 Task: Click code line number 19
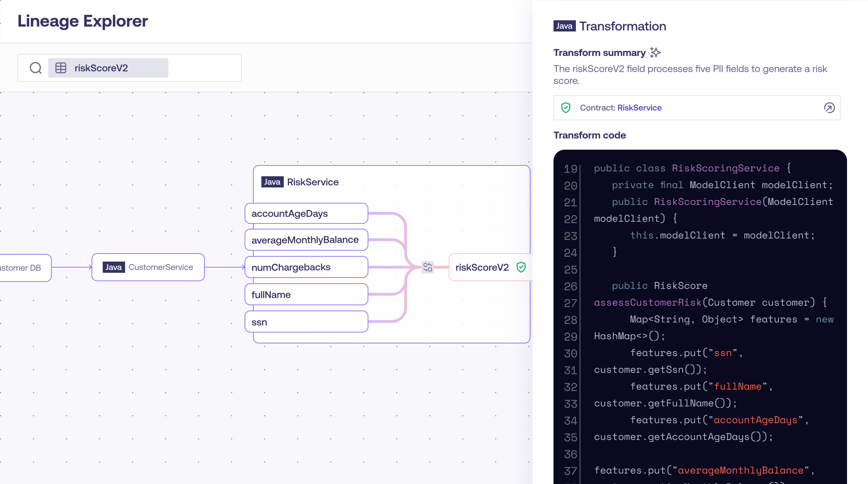[570, 169]
